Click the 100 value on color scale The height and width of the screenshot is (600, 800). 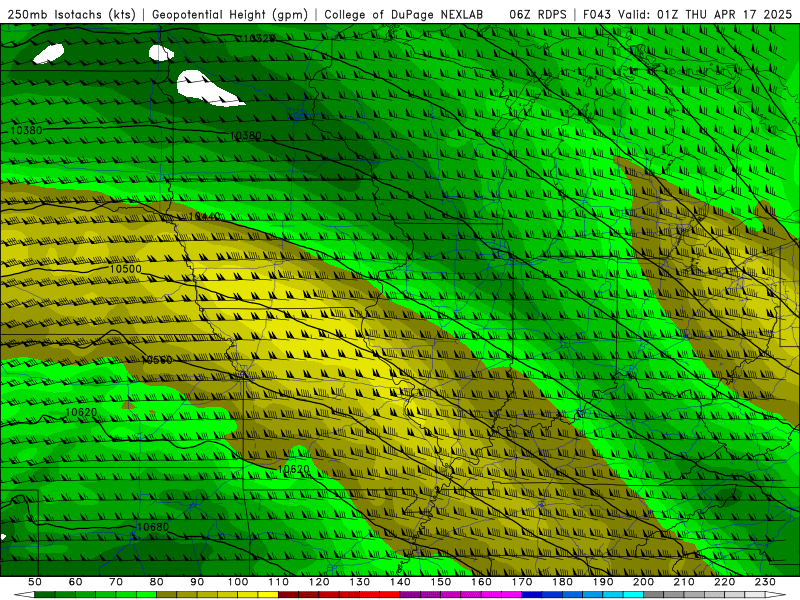(238, 582)
